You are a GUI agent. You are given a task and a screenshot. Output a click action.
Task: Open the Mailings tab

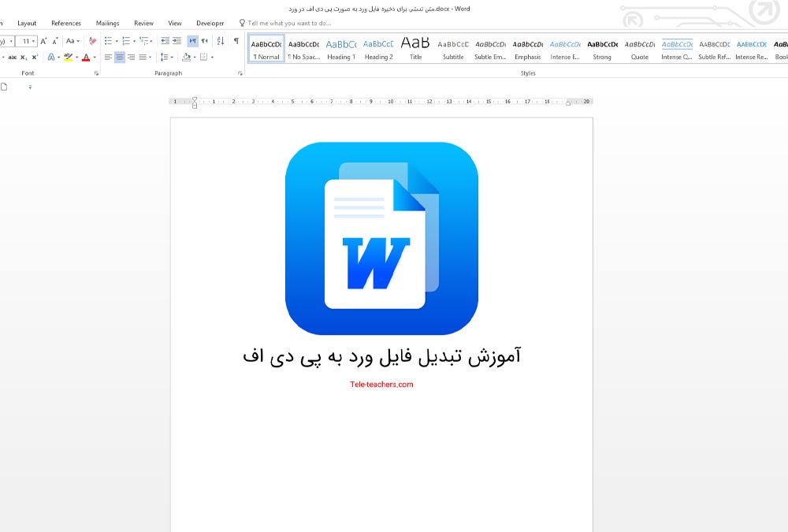click(x=107, y=23)
